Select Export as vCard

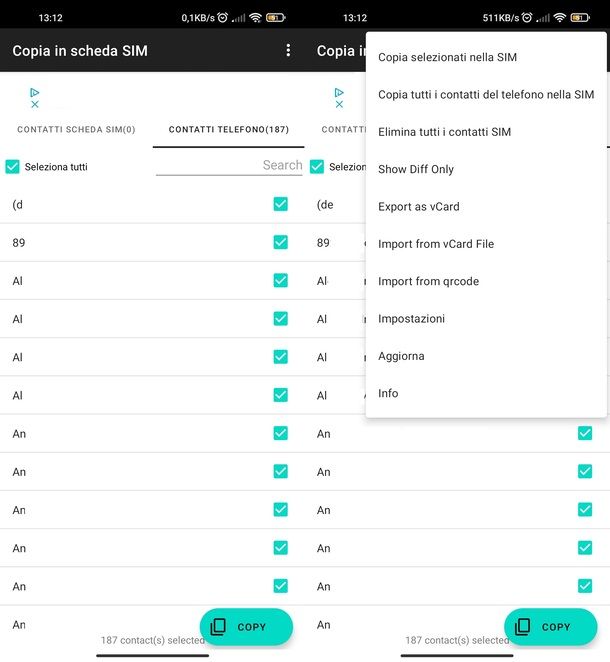(419, 207)
